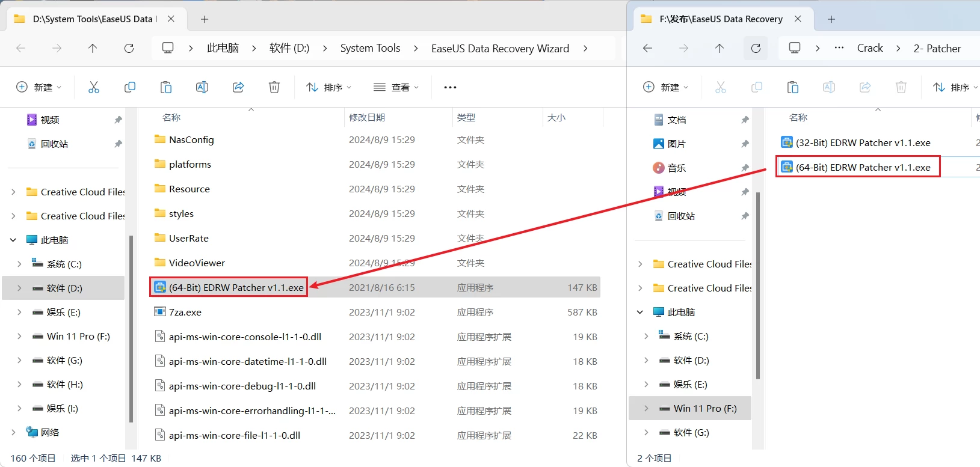The image size is (980, 467).
Task: Click the 软件 (D:) breadcrumb
Action: (x=289, y=48)
